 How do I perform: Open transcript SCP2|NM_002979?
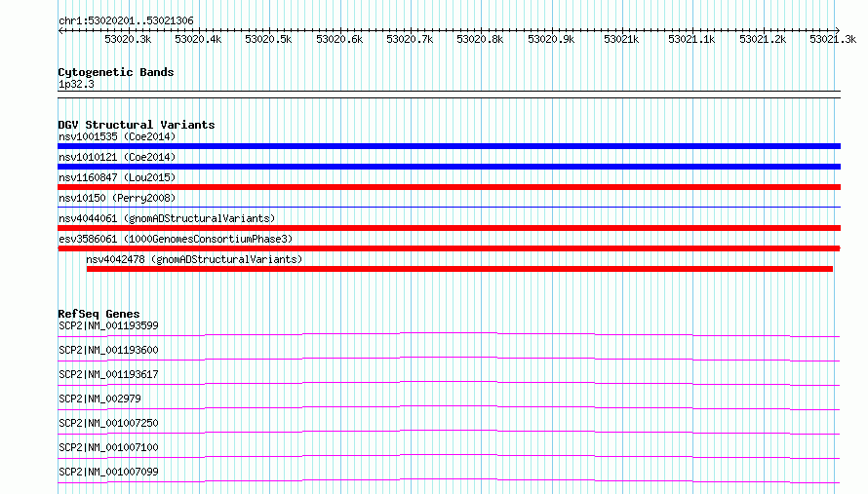click(99, 399)
